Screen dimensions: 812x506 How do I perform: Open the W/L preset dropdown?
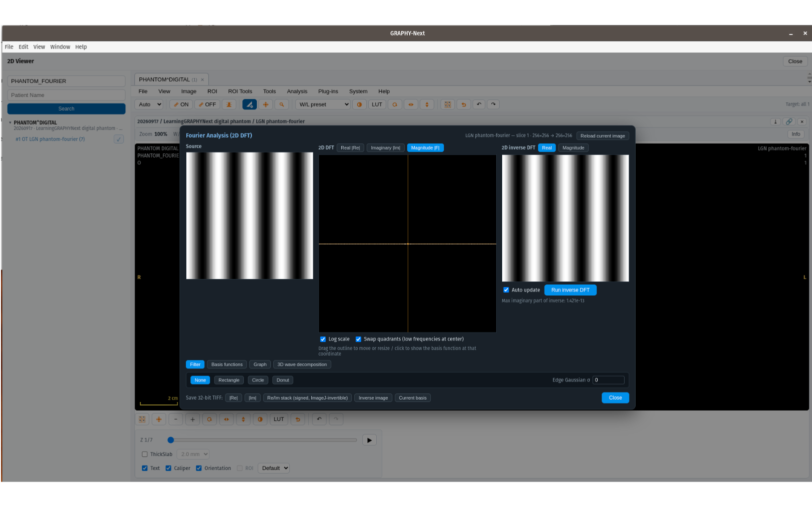pos(323,104)
